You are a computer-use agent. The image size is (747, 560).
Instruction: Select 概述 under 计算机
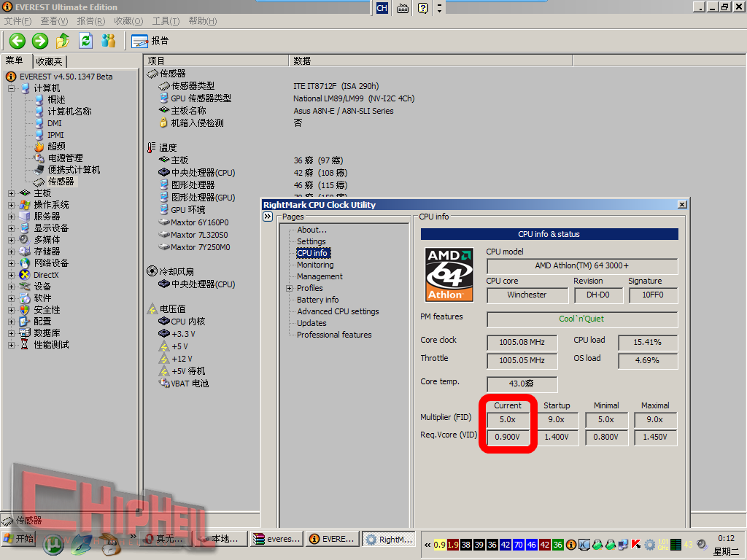[x=56, y=100]
